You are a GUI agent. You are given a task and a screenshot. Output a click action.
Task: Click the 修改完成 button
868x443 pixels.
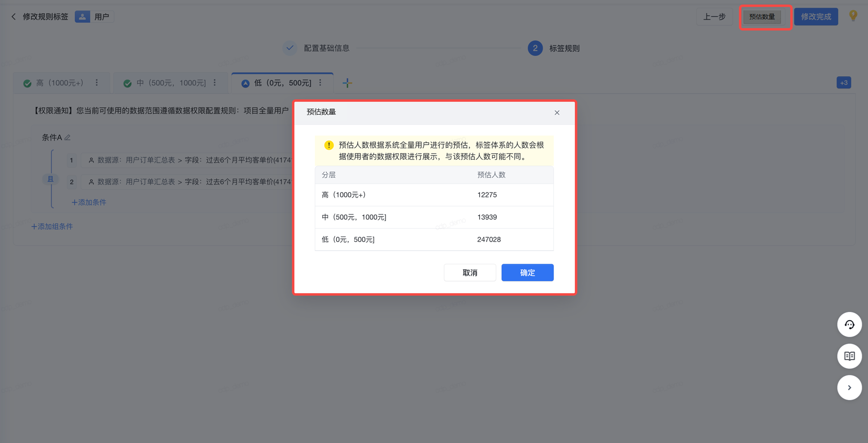point(816,17)
